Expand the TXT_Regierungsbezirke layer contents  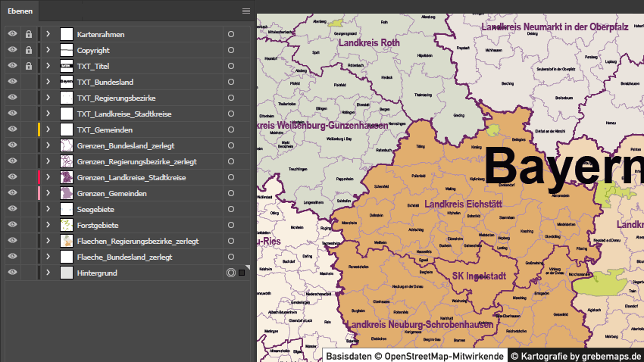click(48, 98)
